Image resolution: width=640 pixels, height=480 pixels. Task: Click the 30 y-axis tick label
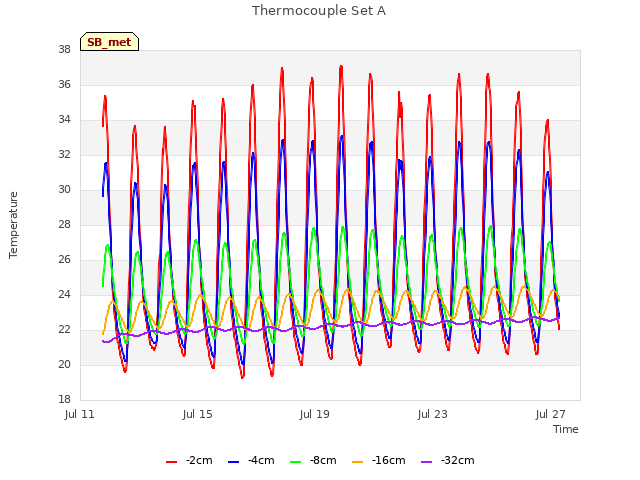[64, 189]
